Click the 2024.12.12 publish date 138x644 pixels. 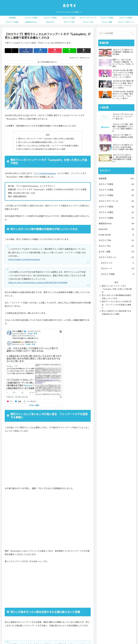click(74, 58)
